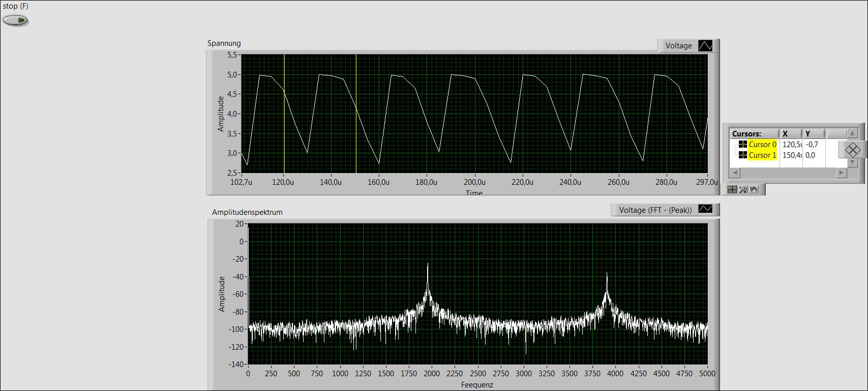Select the Cursor 0 row label

(763, 145)
